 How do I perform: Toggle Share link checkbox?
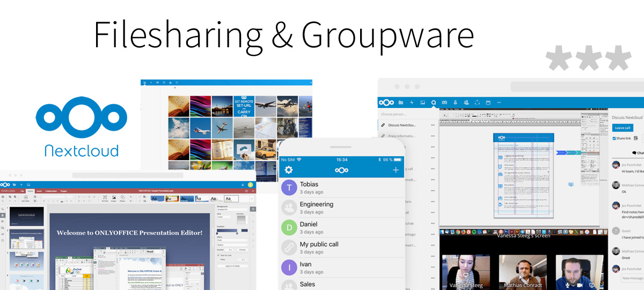tap(614, 138)
